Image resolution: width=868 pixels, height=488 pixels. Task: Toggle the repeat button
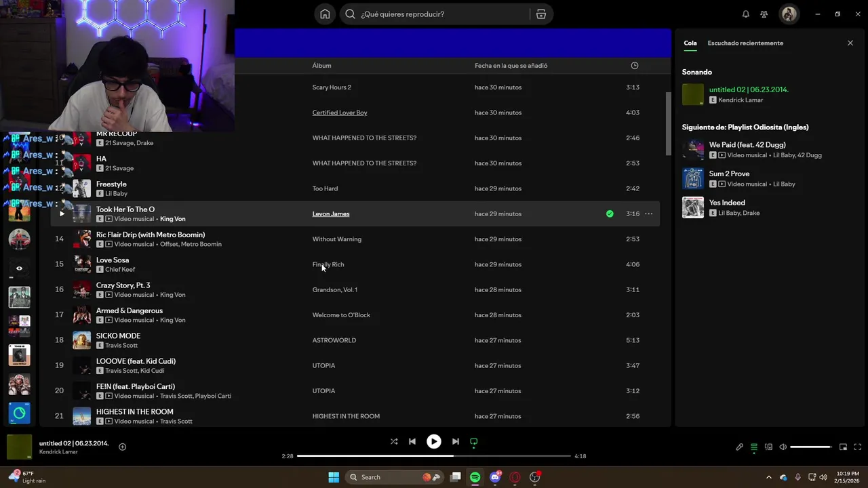tap(474, 441)
